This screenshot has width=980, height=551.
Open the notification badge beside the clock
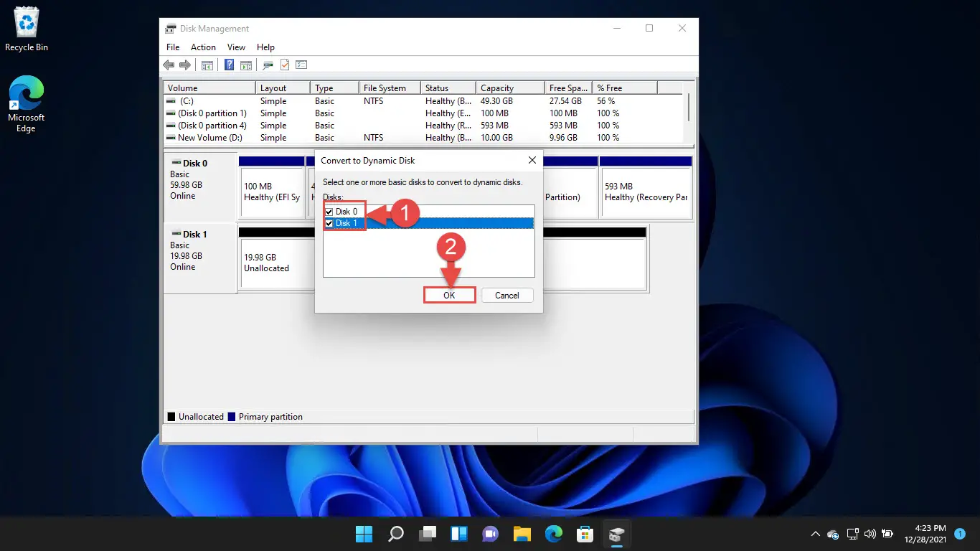pos(959,534)
